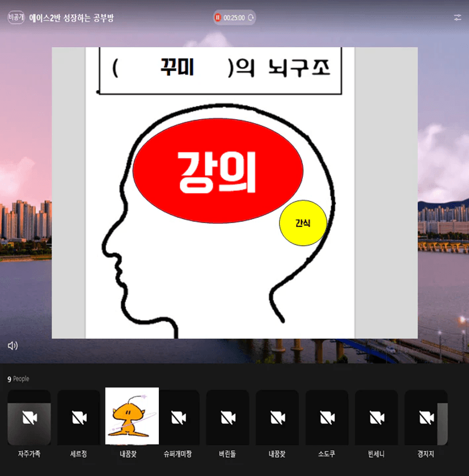Click the 비공개 private room badge
The height and width of the screenshot is (476, 469).
point(16,18)
